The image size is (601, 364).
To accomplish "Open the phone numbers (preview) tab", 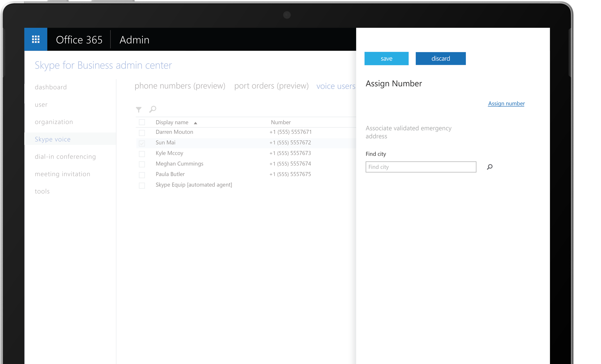I will coord(180,86).
